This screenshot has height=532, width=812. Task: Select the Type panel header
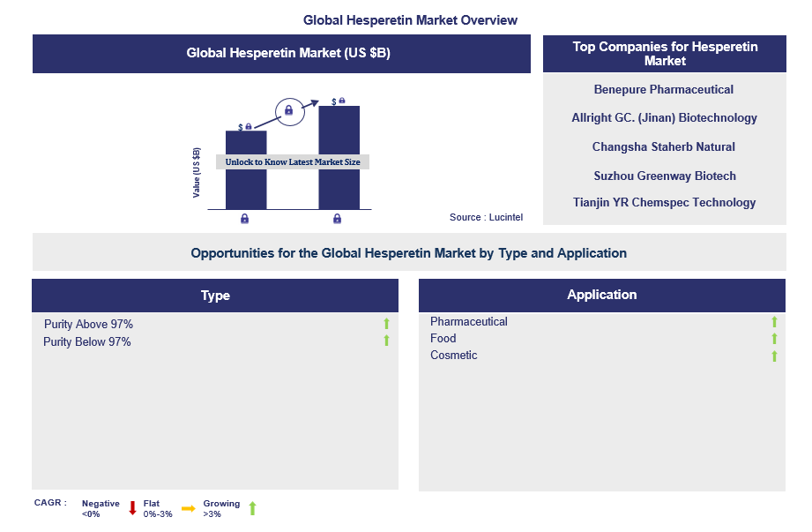215,296
